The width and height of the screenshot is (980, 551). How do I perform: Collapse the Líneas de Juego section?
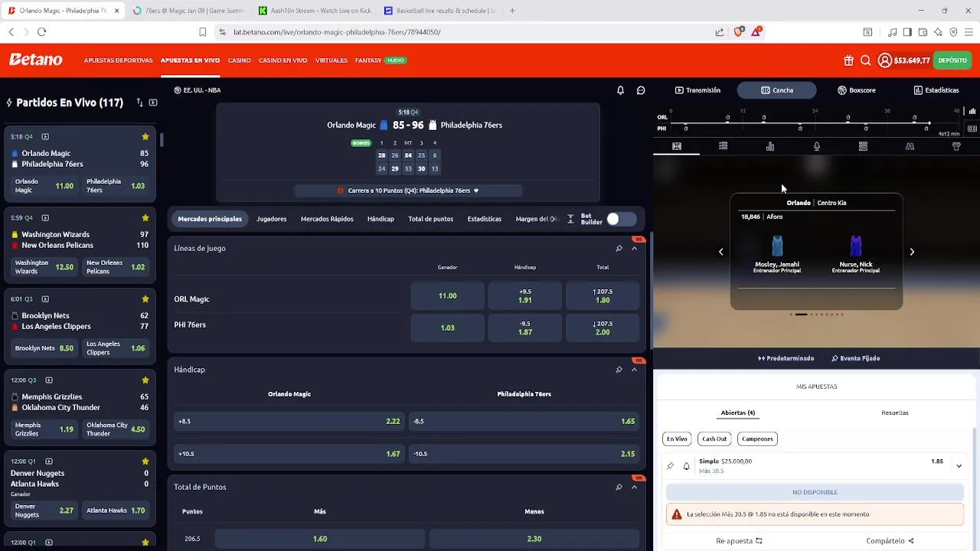(x=634, y=249)
